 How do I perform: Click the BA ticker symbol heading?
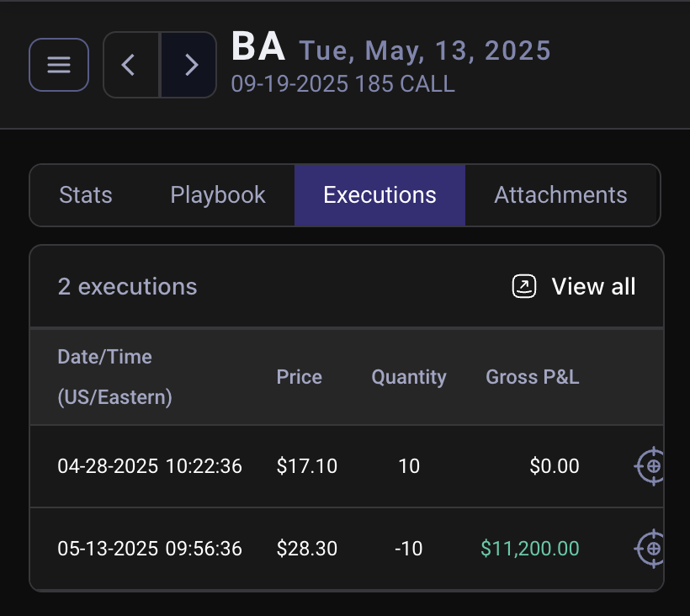coord(258,46)
